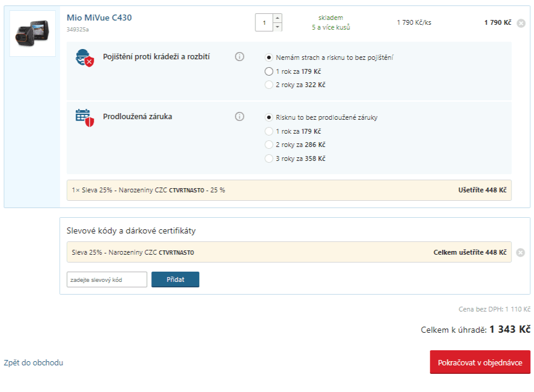The image size is (534, 392).
Task: Select 'Risknu to bez prodloužené záruky'
Action: click(x=269, y=117)
